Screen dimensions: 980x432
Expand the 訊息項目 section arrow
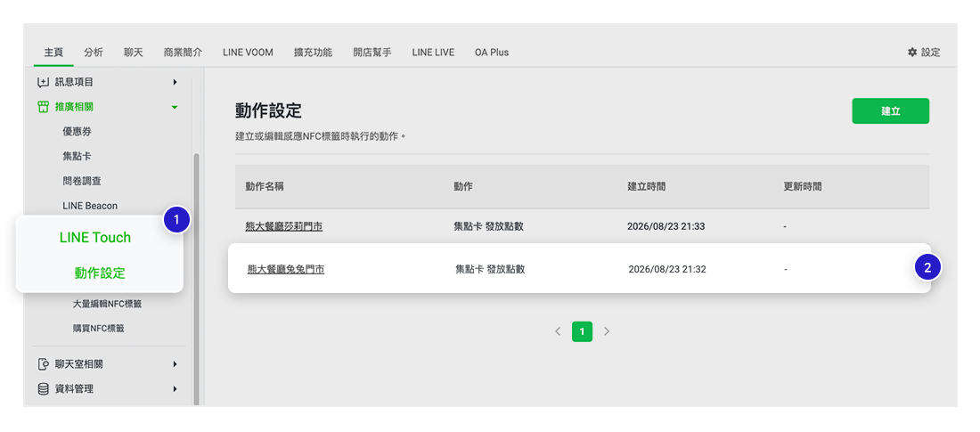(175, 82)
